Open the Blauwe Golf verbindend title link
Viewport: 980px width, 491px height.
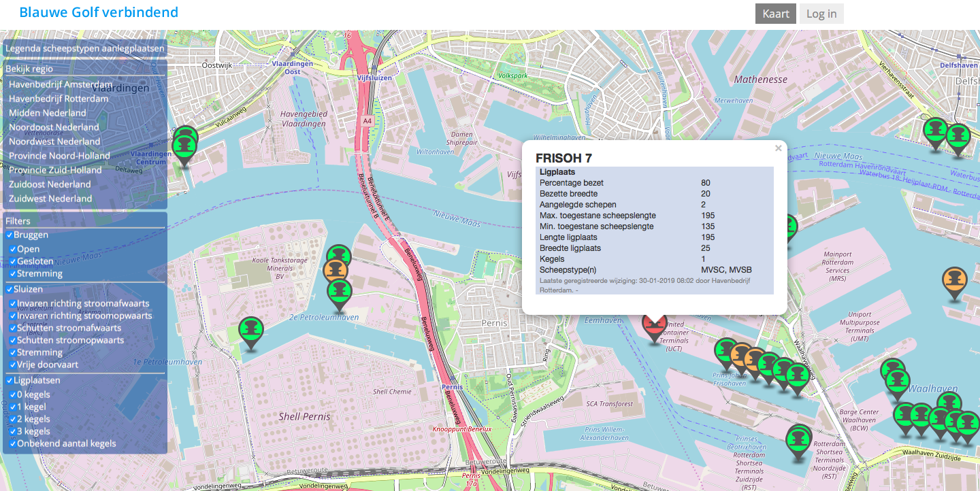coord(99,12)
